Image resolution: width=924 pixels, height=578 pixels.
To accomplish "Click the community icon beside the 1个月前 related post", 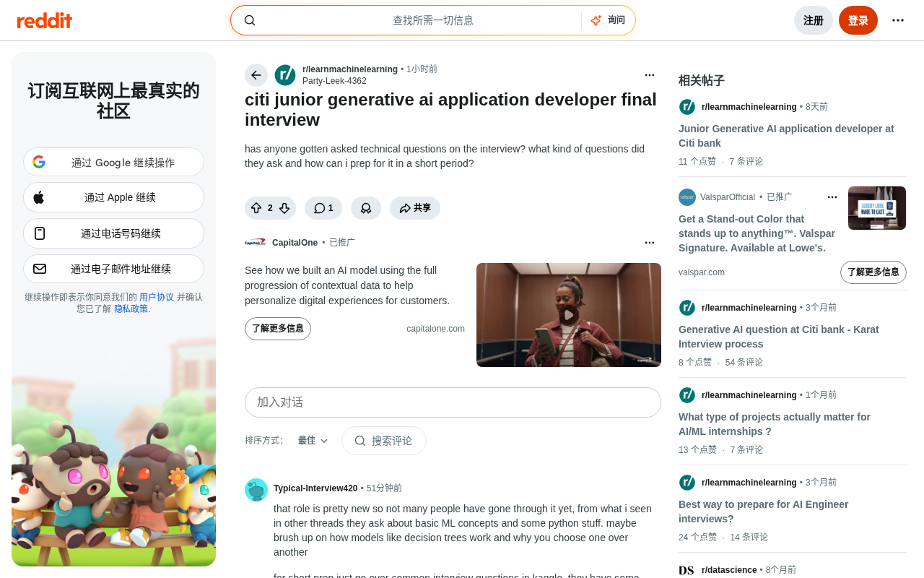I will [687, 395].
